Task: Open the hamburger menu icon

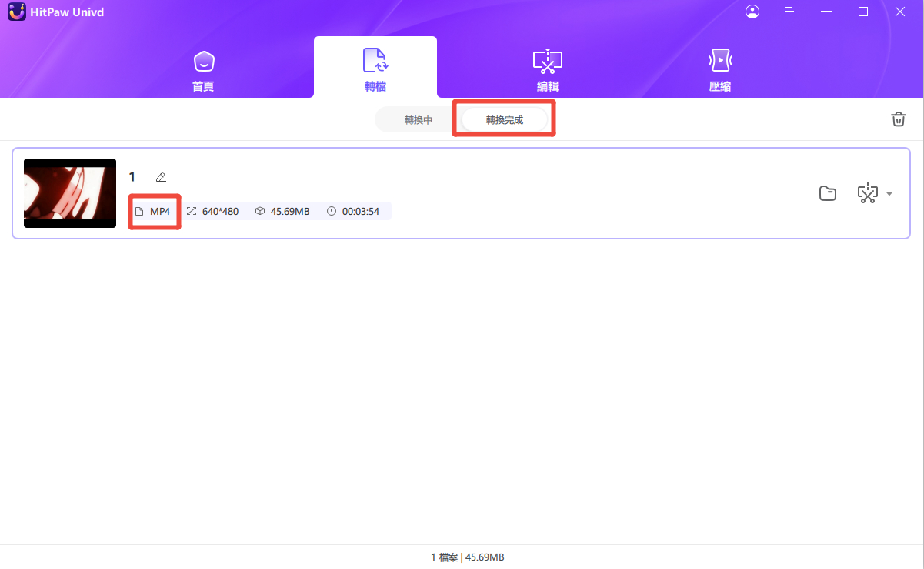Action: 789,12
